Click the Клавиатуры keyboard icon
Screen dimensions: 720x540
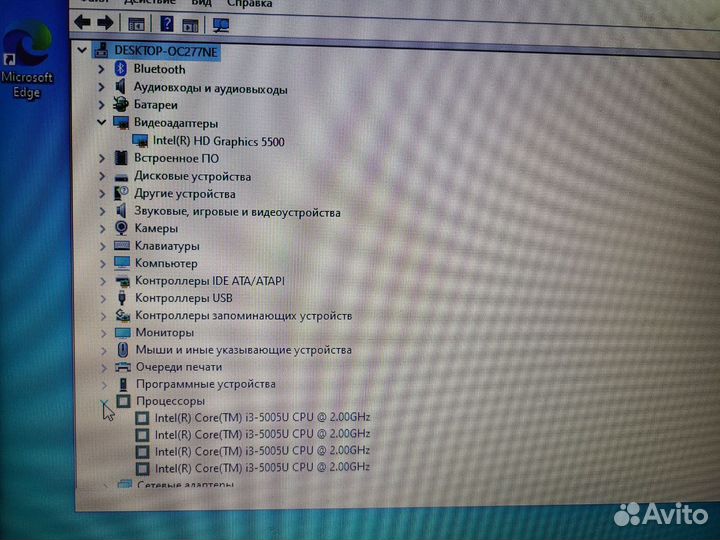click(122, 246)
